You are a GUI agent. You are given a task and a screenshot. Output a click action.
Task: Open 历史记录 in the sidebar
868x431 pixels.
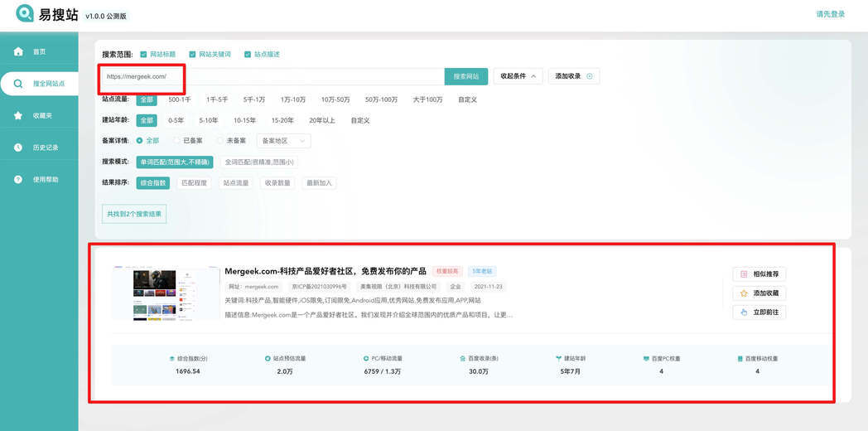click(x=39, y=148)
